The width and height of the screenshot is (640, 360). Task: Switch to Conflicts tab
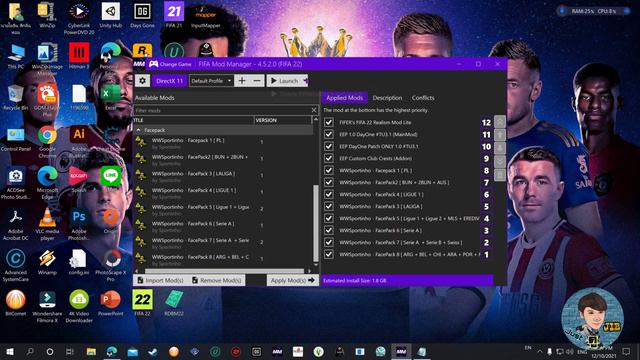point(423,98)
